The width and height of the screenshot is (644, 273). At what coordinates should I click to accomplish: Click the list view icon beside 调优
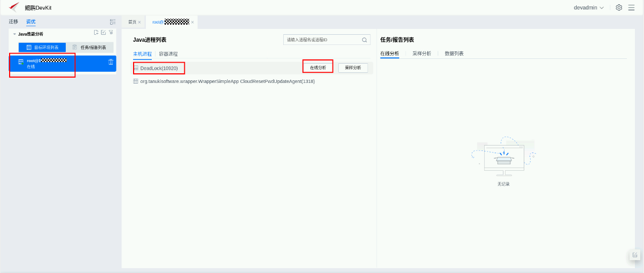pos(113,21)
